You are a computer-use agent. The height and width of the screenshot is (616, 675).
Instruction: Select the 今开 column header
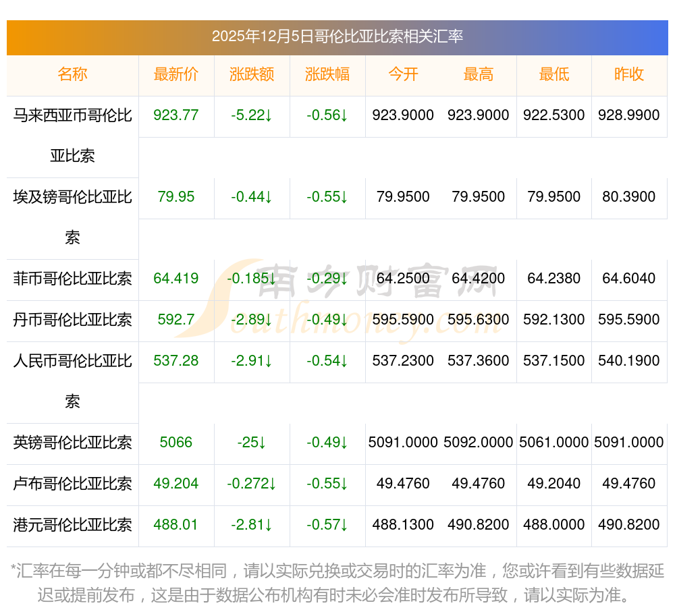click(x=403, y=74)
